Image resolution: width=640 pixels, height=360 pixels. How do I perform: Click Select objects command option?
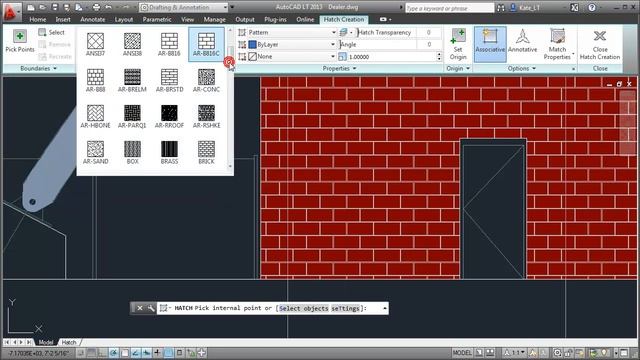303,308
